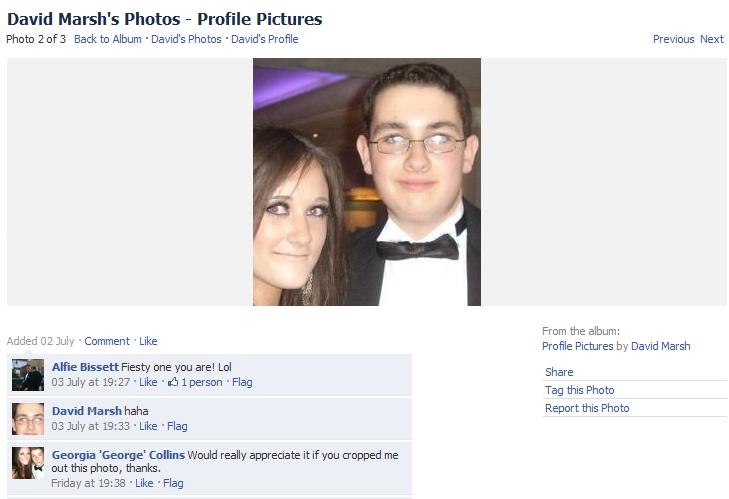Viewport: 729px width, 499px height.
Task: Click Share in the sidebar
Action: click(559, 372)
